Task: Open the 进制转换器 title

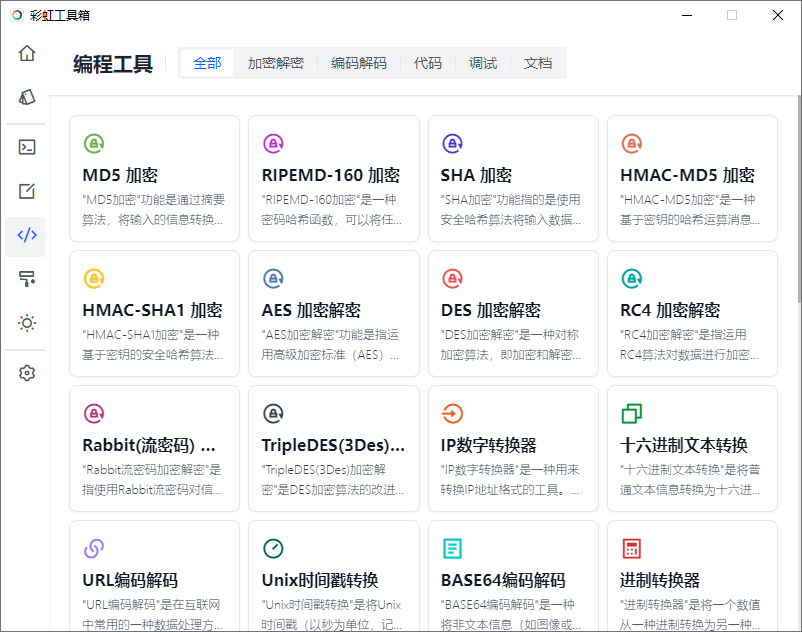Action: click(x=660, y=580)
